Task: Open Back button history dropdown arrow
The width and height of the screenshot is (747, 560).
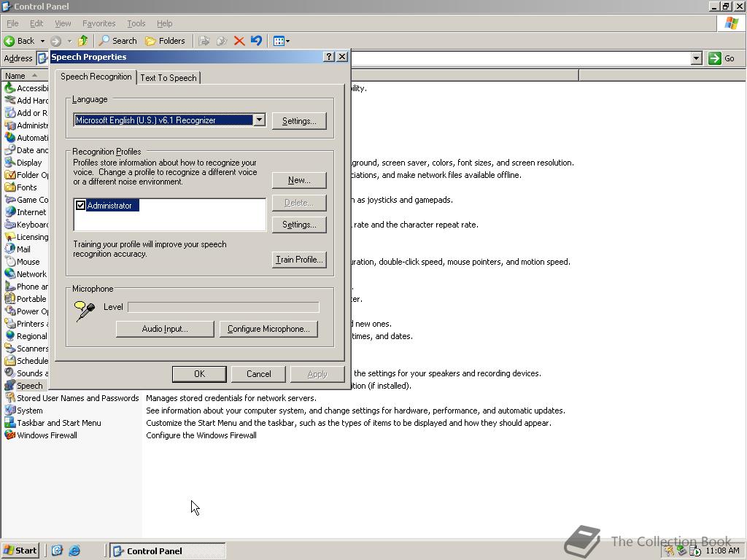Action: [42, 41]
